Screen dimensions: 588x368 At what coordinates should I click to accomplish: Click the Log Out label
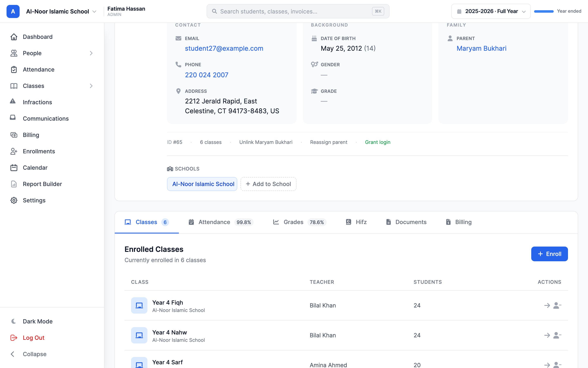click(x=33, y=338)
